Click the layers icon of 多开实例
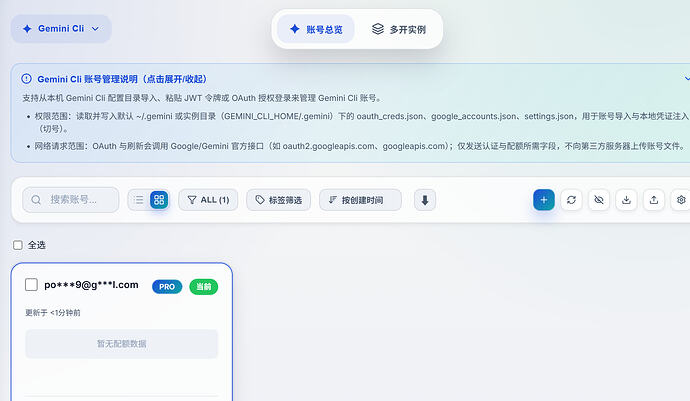 [378, 29]
